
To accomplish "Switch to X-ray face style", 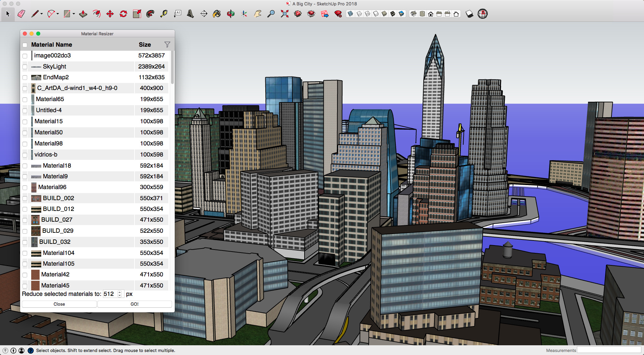I will 351,14.
